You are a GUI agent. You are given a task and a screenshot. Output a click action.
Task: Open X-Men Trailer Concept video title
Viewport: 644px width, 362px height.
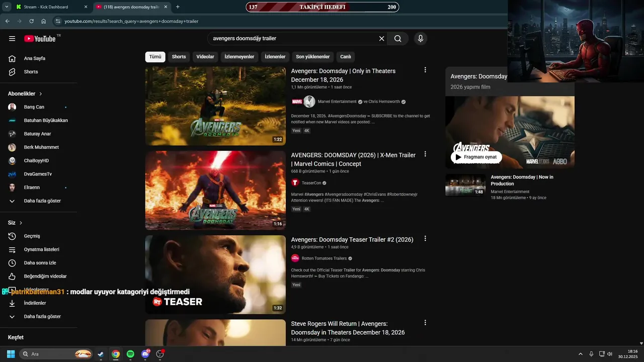[x=353, y=159]
